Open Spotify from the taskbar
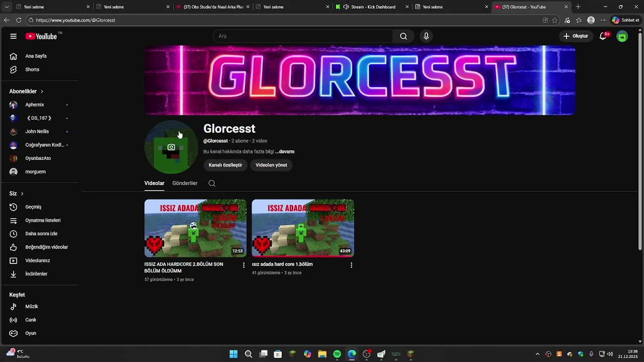This screenshot has width=644, height=362. pyautogui.click(x=337, y=354)
